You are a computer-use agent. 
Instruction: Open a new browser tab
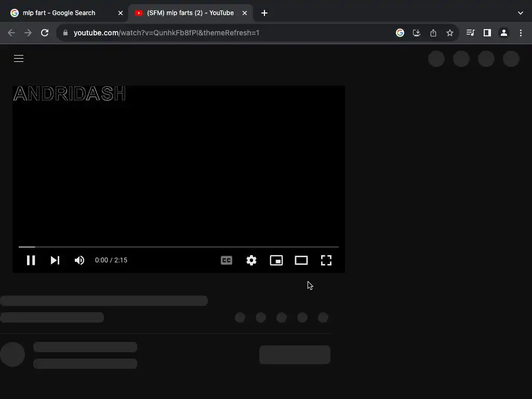tap(264, 13)
